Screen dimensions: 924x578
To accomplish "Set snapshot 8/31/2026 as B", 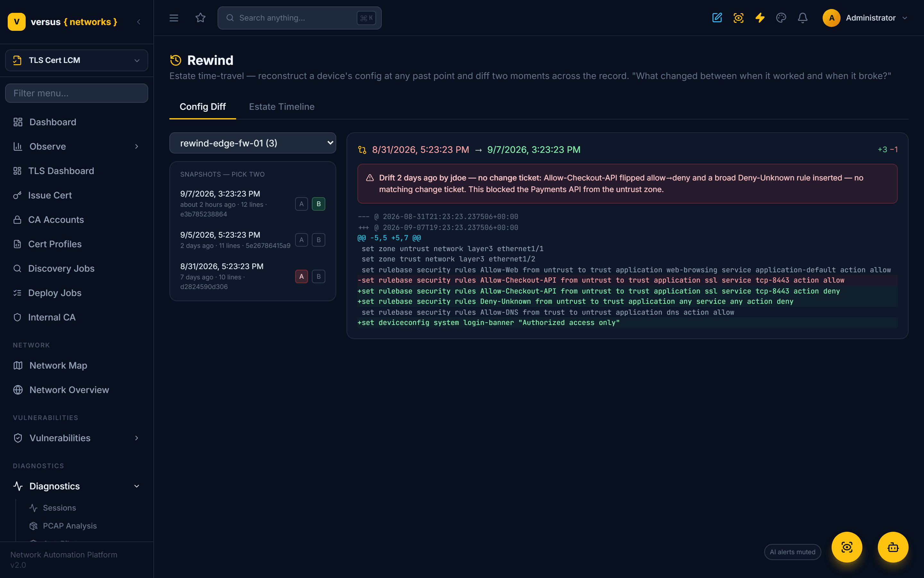I will (319, 276).
